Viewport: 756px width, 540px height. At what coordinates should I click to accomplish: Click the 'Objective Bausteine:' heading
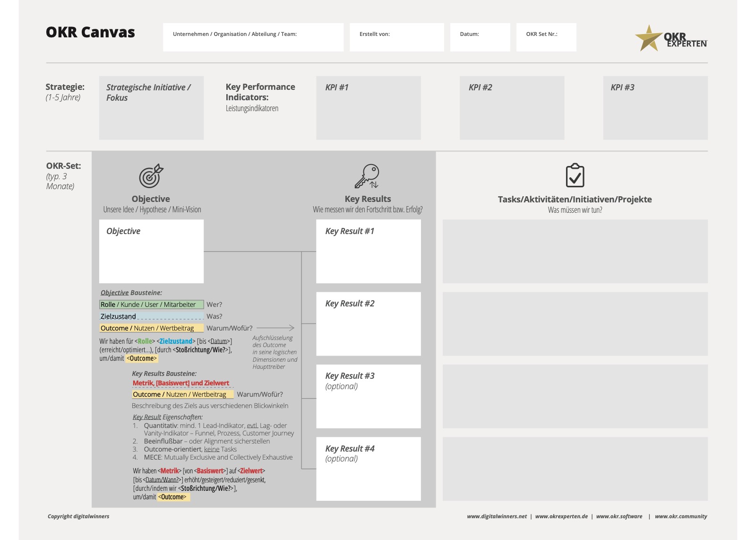point(131,293)
